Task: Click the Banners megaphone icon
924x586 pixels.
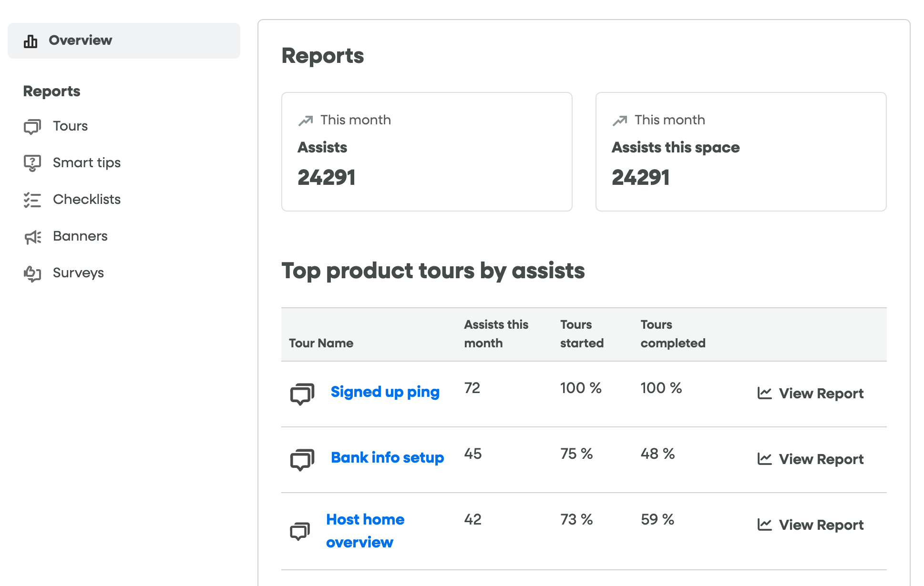Action: pos(32,237)
